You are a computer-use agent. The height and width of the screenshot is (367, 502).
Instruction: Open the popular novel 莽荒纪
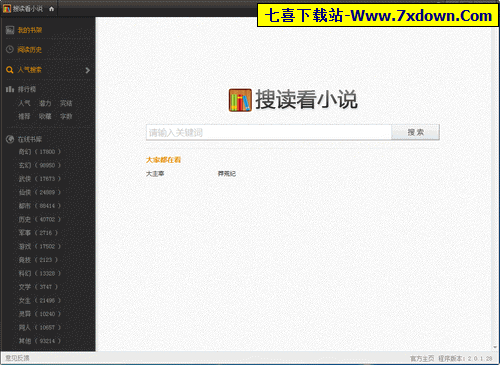227,174
